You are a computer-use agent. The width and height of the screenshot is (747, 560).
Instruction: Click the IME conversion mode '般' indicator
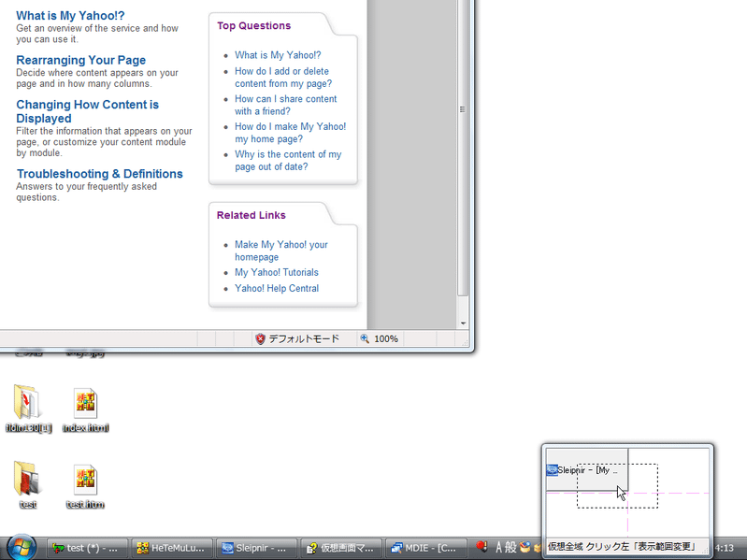tap(510, 547)
